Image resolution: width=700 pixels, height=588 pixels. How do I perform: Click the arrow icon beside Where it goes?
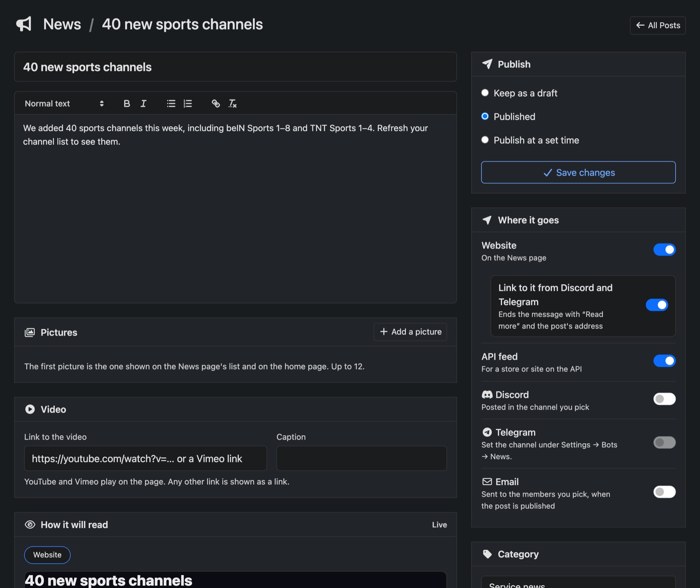[487, 220]
